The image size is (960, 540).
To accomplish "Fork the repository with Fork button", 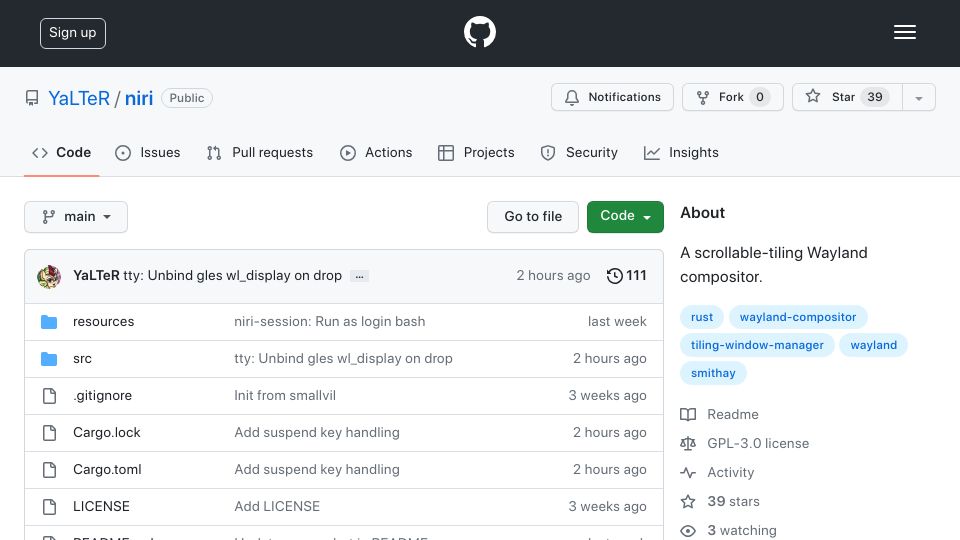I will click(x=733, y=97).
